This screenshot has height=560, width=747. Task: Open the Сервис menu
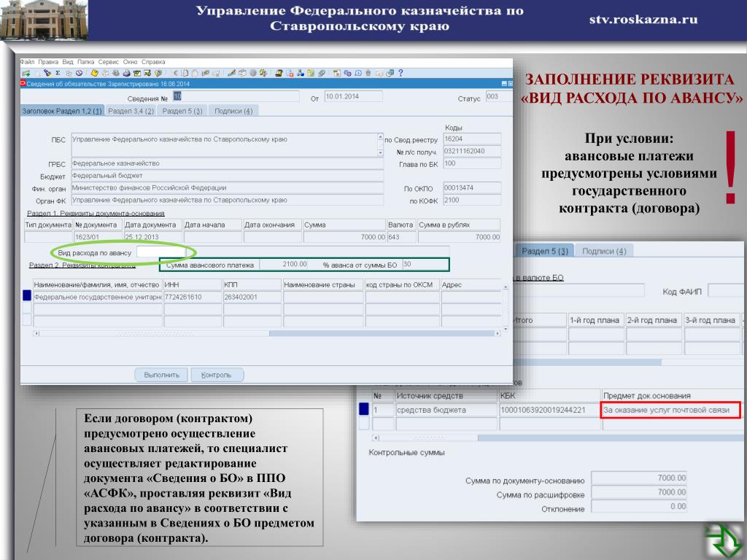coord(108,62)
